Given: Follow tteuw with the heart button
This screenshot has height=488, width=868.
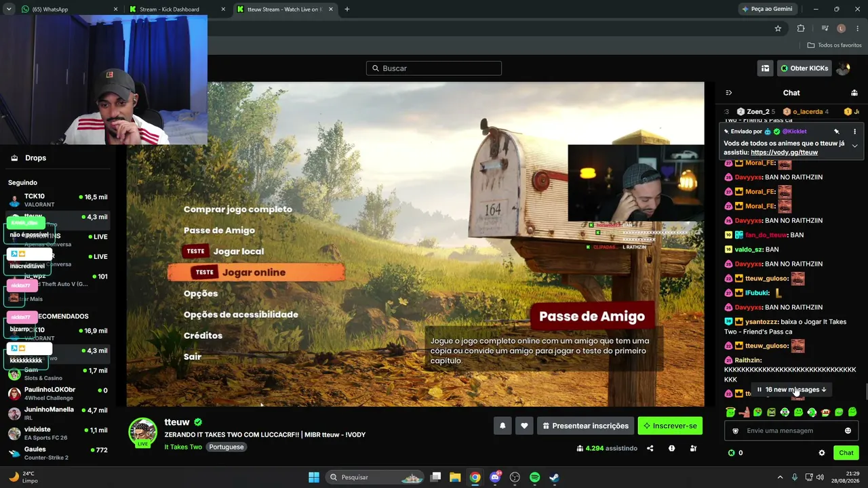Looking at the screenshot, I should 524,426.
